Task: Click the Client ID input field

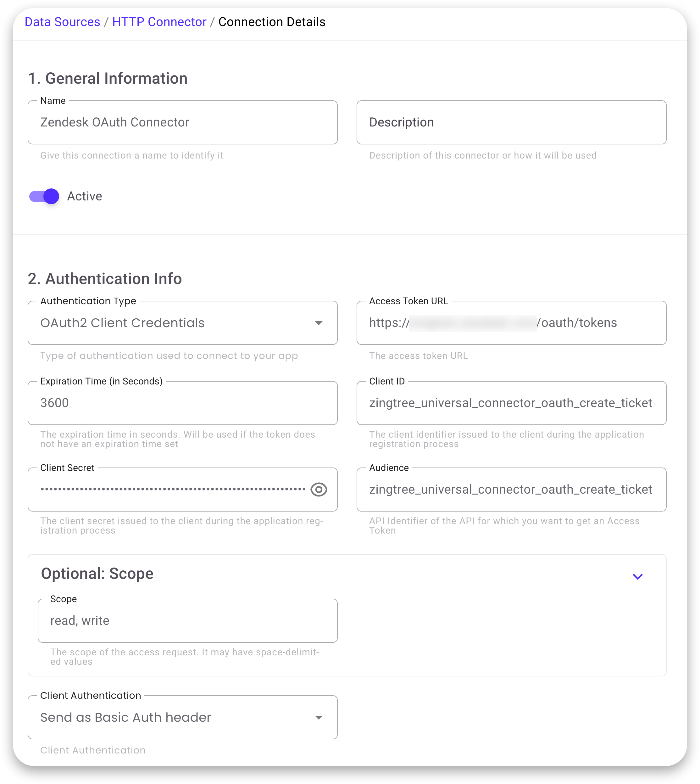Action: coord(511,403)
